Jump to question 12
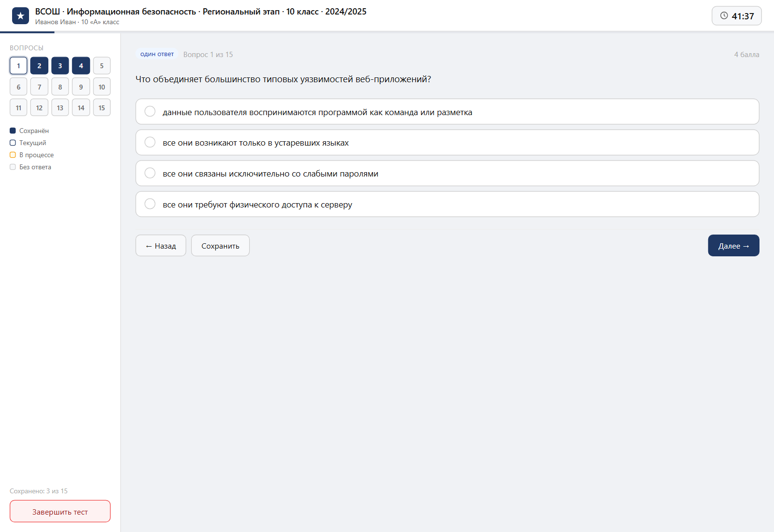 (x=39, y=108)
